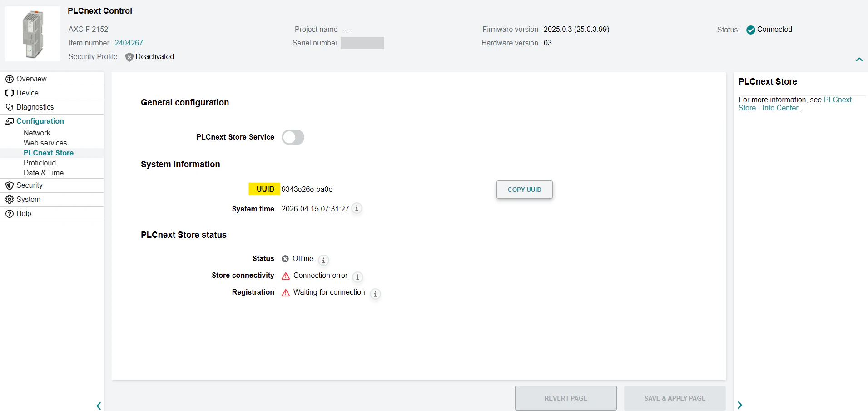This screenshot has width=868, height=411.
Task: Click the firmware version 2025.0.3 (25.0.3.99)
Action: point(576,30)
